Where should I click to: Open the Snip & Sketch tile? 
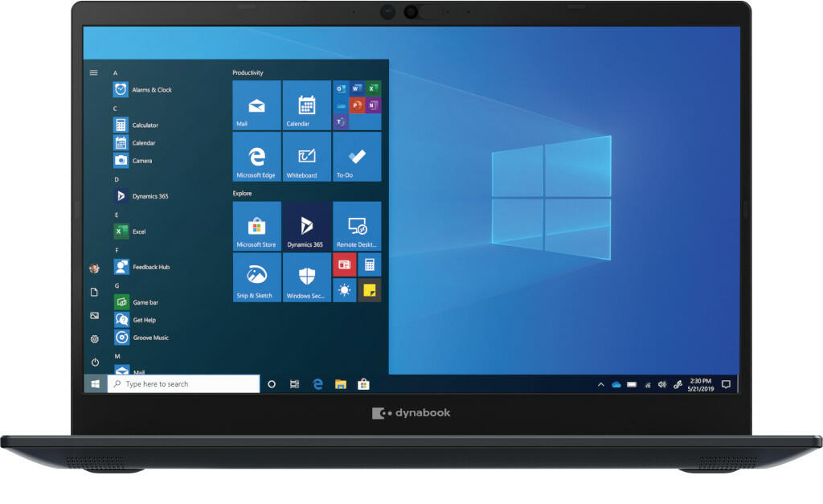point(256,277)
